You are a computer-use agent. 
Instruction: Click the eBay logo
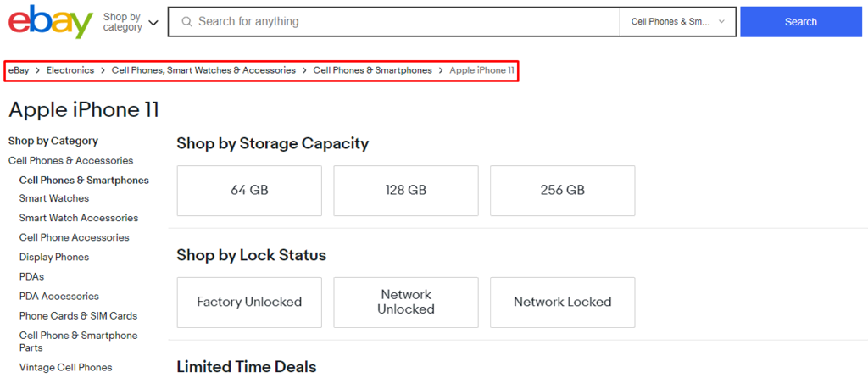point(50,22)
